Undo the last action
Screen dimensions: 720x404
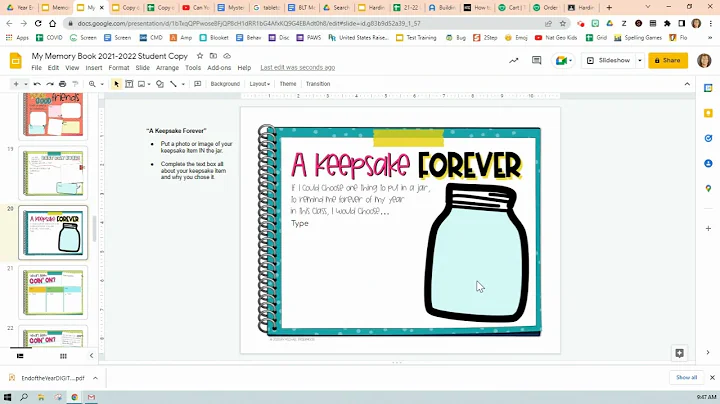coord(37,84)
